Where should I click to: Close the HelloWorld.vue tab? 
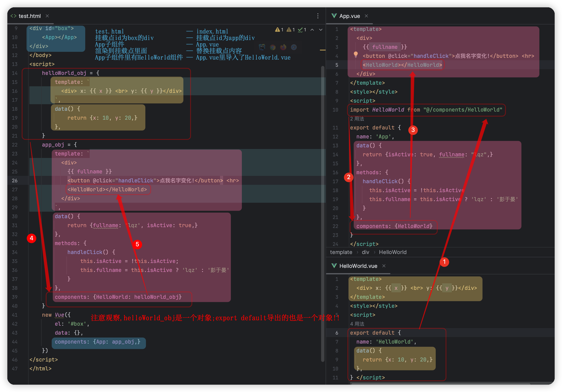tap(384, 266)
